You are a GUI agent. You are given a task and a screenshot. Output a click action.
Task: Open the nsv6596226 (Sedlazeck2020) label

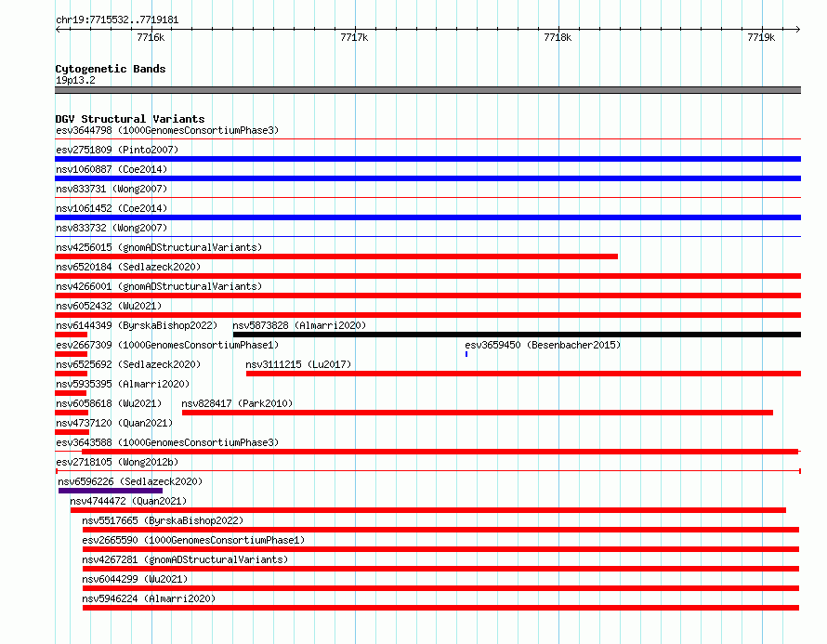(130, 481)
